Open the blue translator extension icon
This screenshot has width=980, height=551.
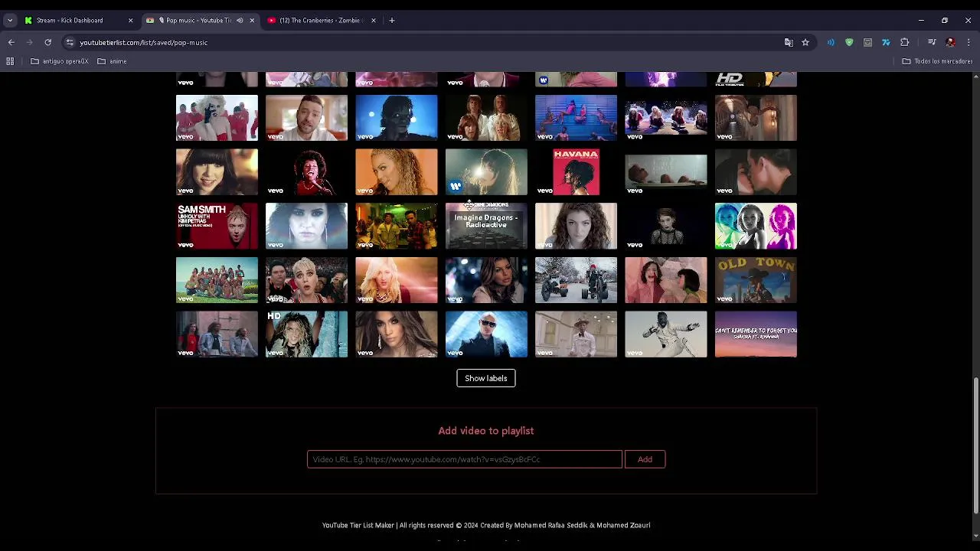886,43
